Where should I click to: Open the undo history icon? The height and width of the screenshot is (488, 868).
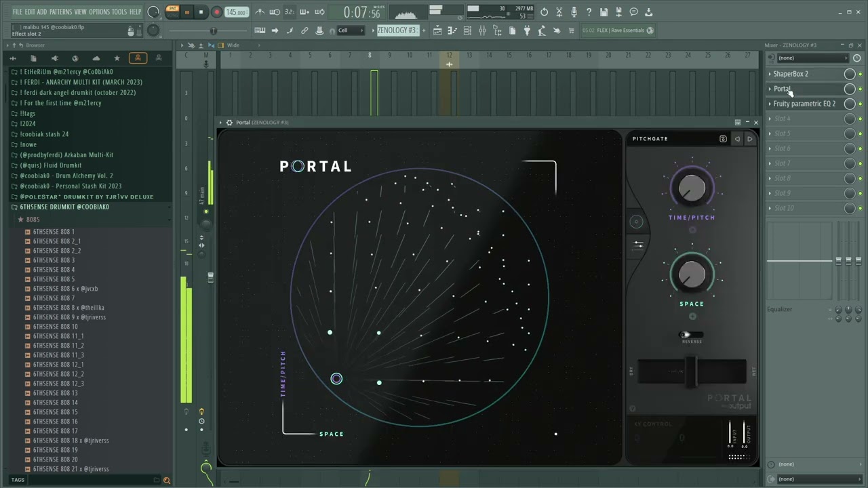pyautogui.click(x=544, y=12)
